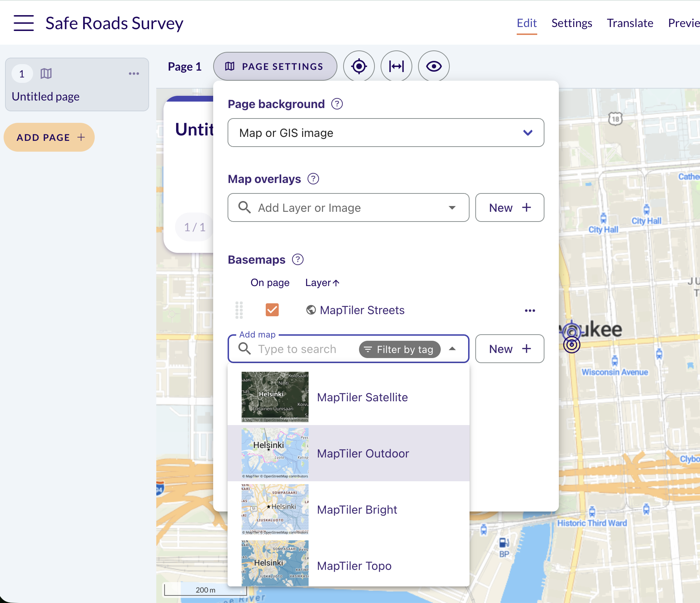700x603 pixels.
Task: Select MapTiler Satellite from the list
Action: [349, 397]
